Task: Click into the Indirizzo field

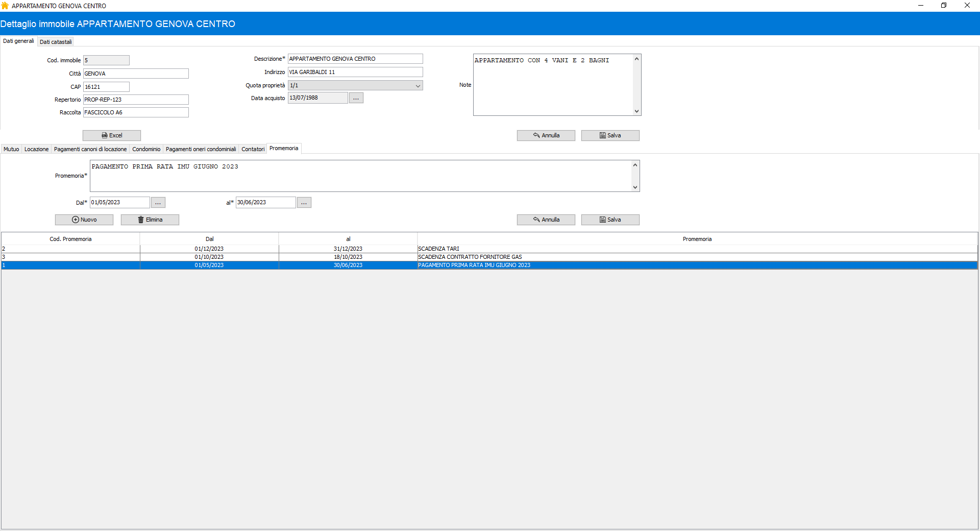Action: pos(355,72)
